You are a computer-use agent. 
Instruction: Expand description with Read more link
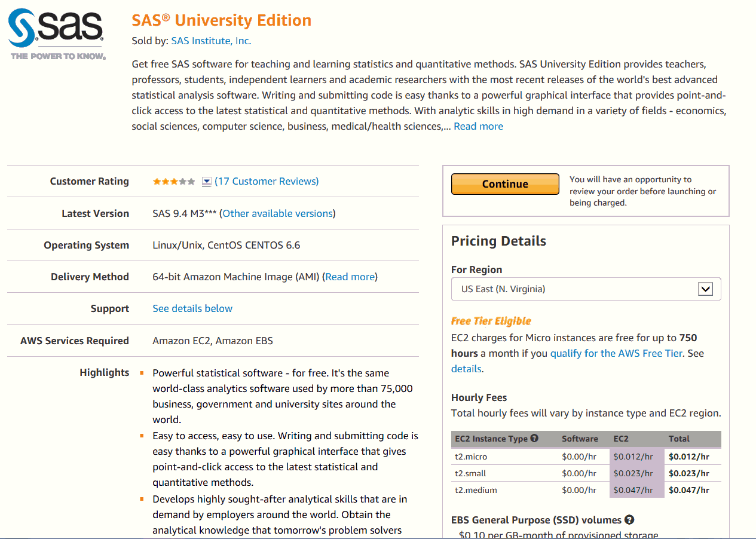[478, 126]
